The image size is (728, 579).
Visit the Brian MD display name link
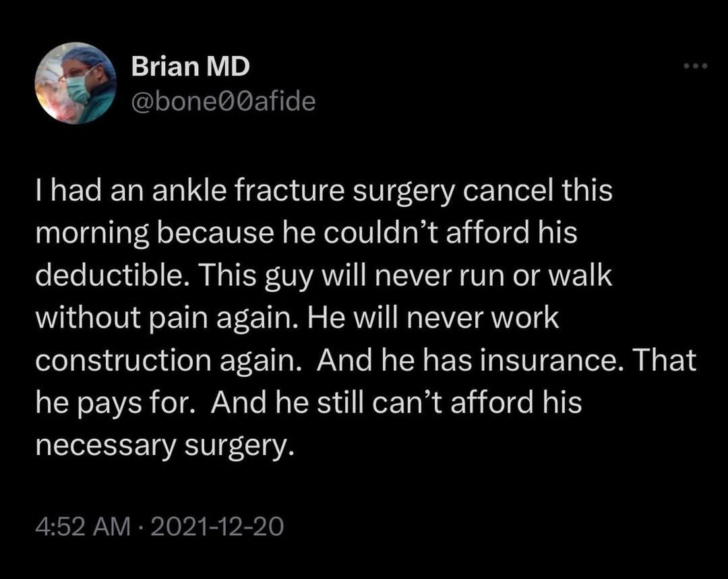click(190, 66)
